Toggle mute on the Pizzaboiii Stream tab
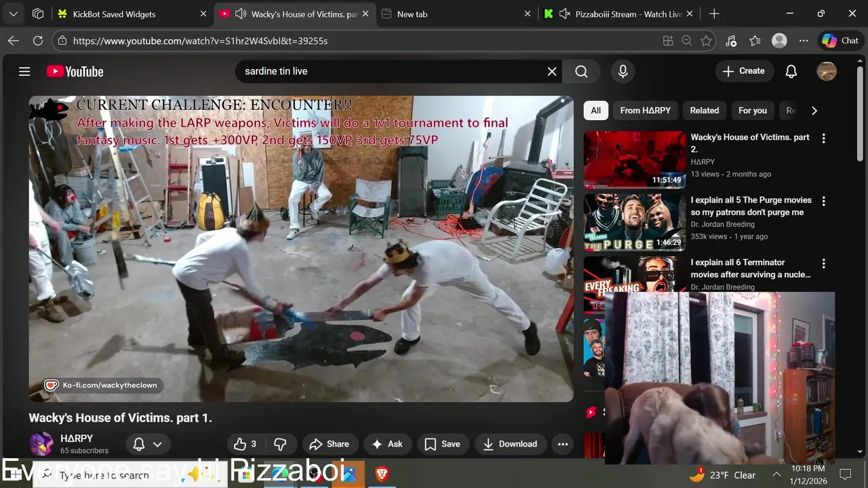The height and width of the screenshot is (488, 868). 565,14
